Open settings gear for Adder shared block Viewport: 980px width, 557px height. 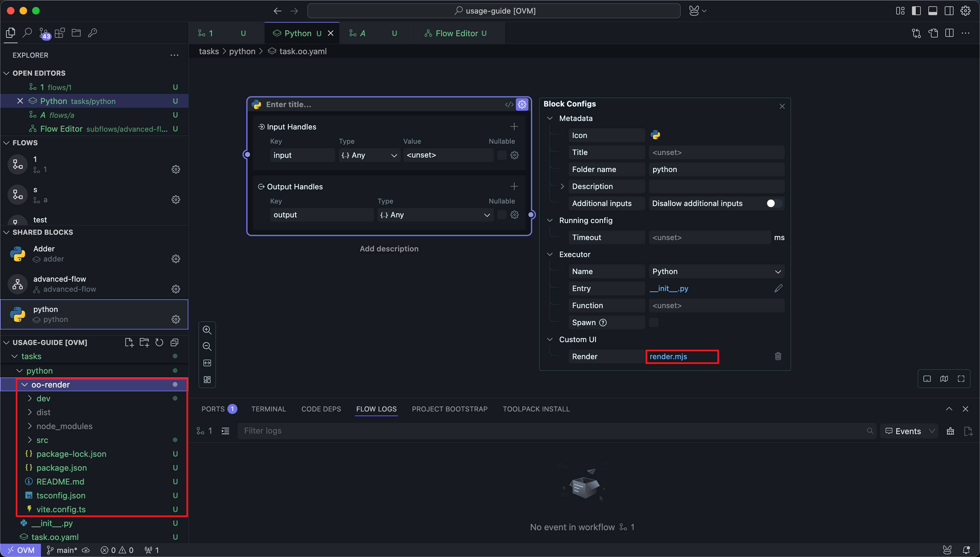click(x=175, y=259)
